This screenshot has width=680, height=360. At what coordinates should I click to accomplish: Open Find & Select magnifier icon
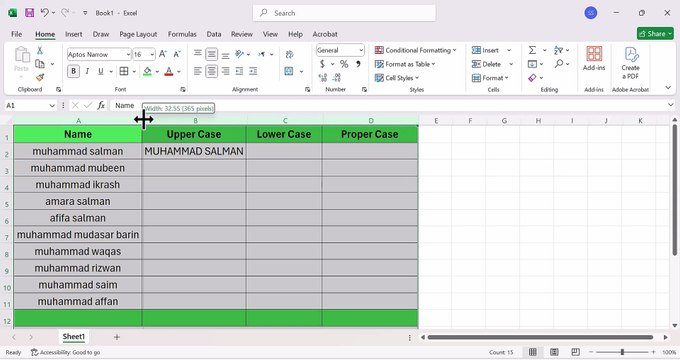tap(559, 64)
